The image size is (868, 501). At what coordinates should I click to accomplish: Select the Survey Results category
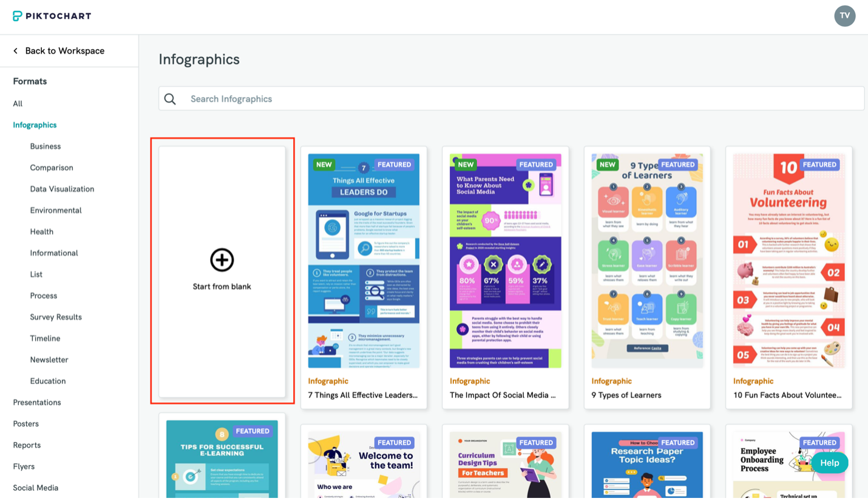pyautogui.click(x=56, y=316)
